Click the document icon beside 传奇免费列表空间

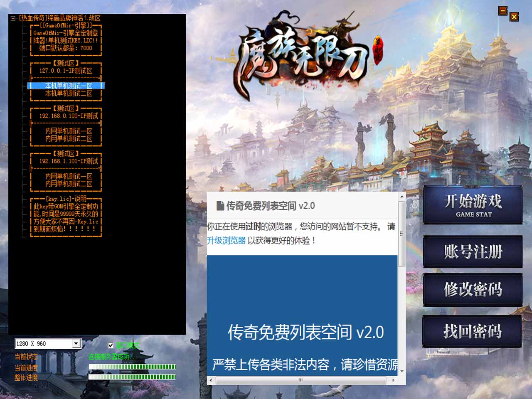(x=220, y=206)
